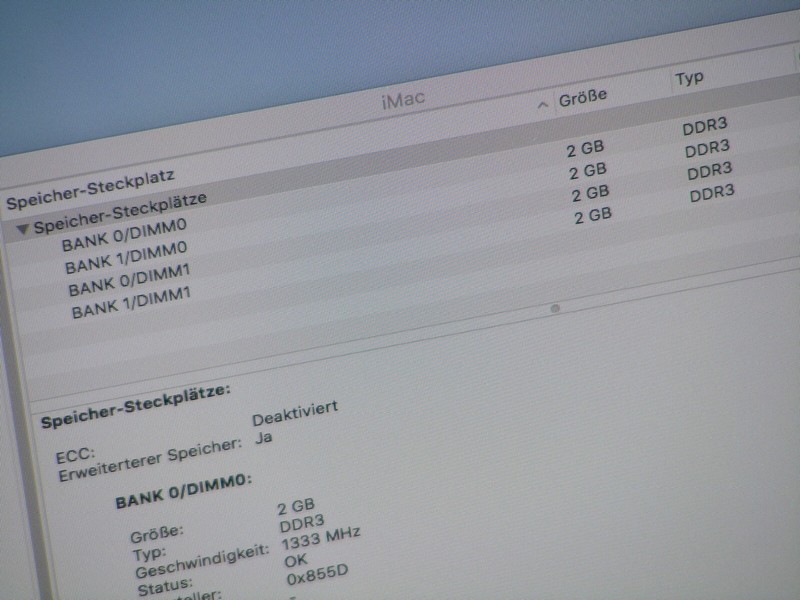Screen dimensions: 800x600
Task: Click the Erweiterterer Speicher: label
Action: (150, 460)
